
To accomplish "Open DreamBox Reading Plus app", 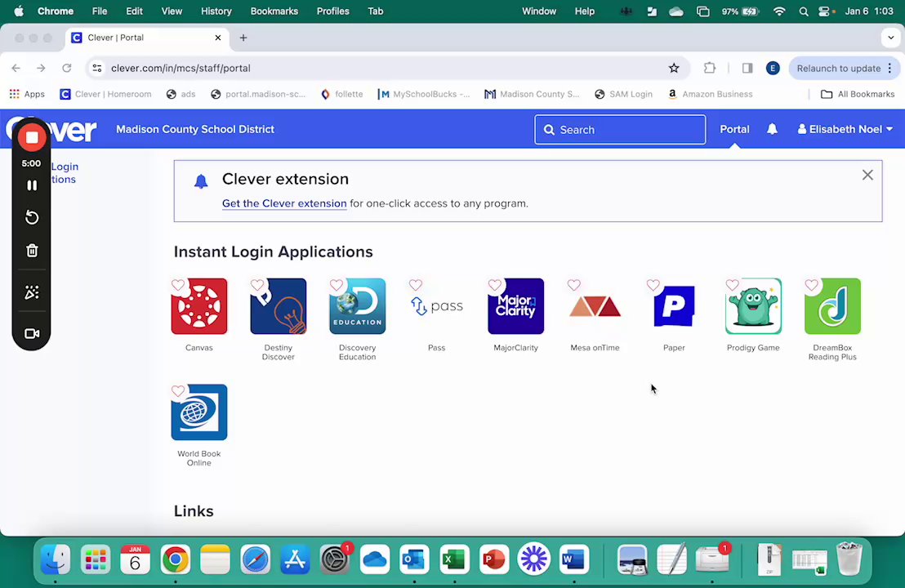I will tap(832, 306).
